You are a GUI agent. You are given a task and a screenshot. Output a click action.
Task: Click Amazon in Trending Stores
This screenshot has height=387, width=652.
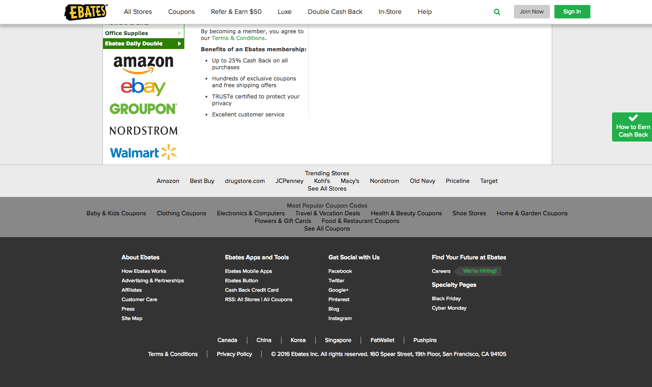click(168, 181)
